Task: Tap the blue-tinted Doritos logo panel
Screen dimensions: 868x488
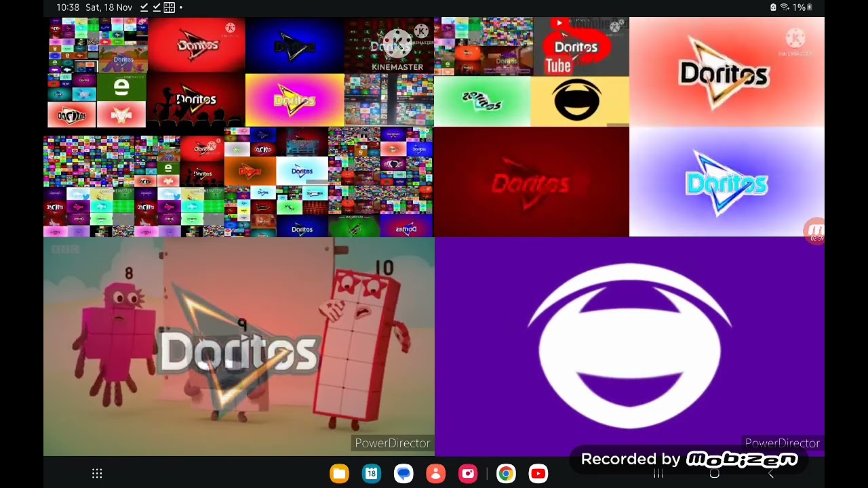Action: pos(727,182)
